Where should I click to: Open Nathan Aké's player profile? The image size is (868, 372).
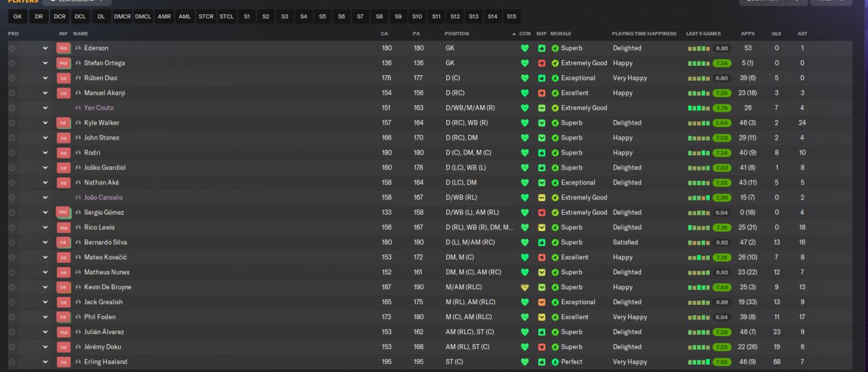101,183
